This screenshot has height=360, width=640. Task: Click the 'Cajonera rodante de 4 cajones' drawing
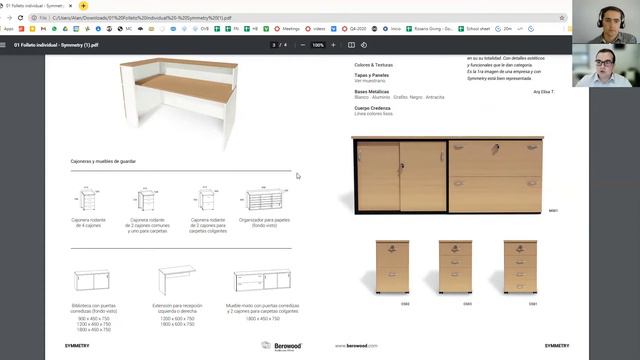pyautogui.click(x=88, y=199)
